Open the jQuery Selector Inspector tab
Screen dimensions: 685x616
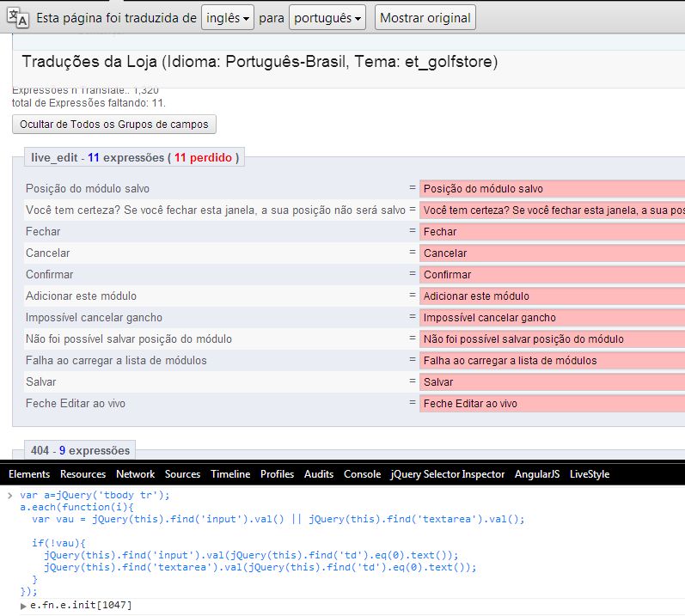click(x=448, y=474)
